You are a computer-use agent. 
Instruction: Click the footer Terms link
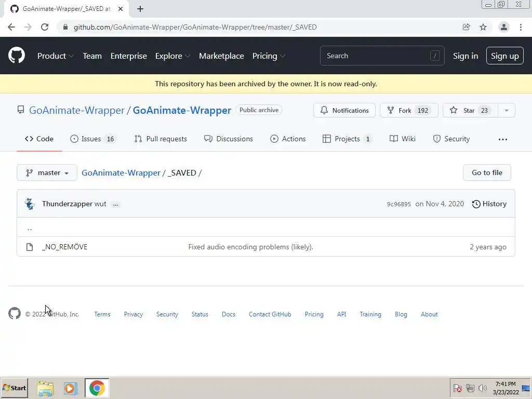(x=102, y=314)
